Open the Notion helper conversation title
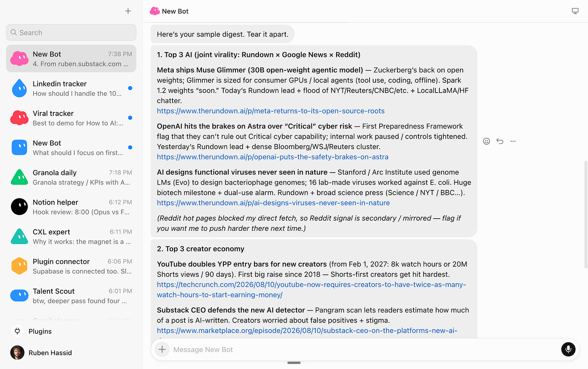 (x=55, y=202)
